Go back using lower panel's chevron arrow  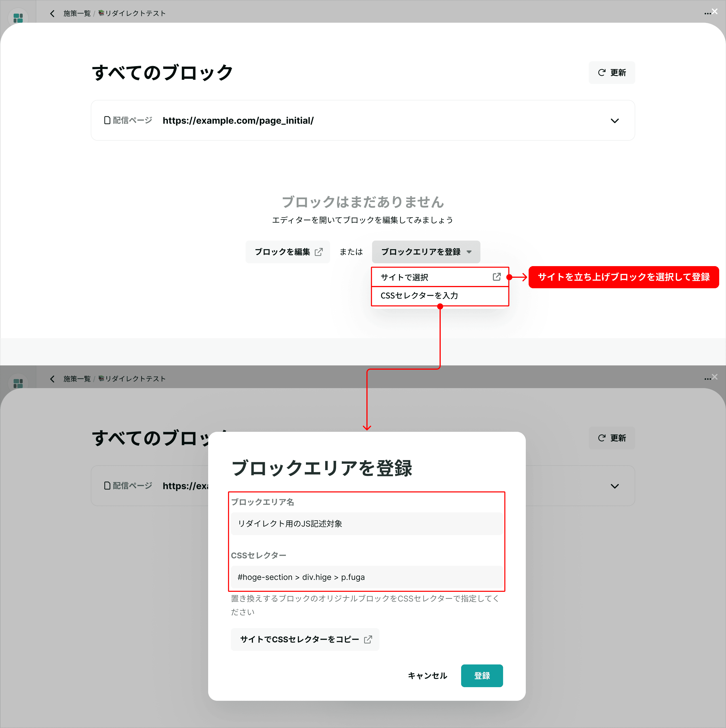(x=52, y=379)
